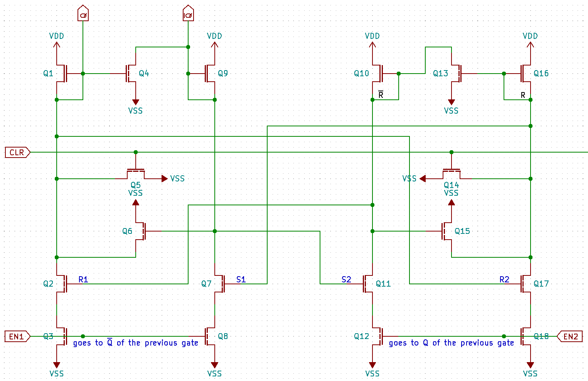Click the R2 net label
Image resolution: width=588 pixels, height=381 pixels.
click(x=504, y=280)
